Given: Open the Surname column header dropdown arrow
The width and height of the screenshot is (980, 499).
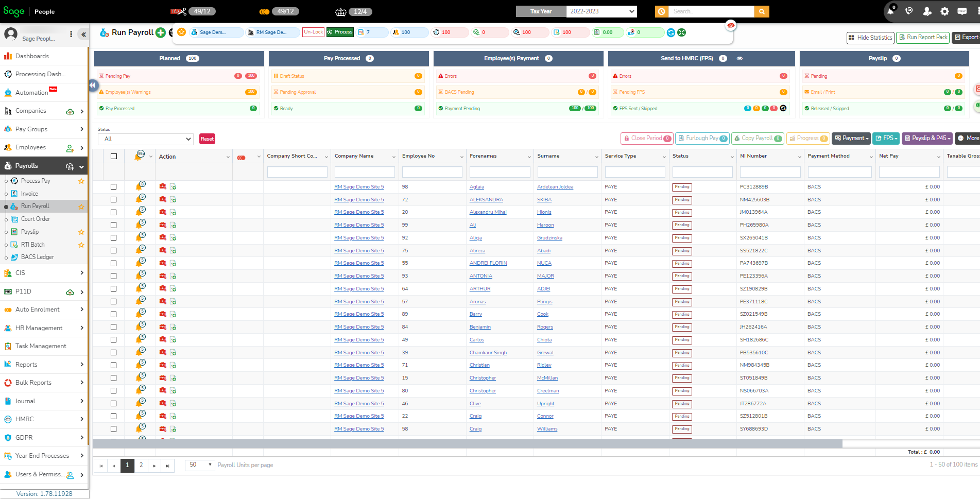Looking at the screenshot, I should [x=596, y=157].
